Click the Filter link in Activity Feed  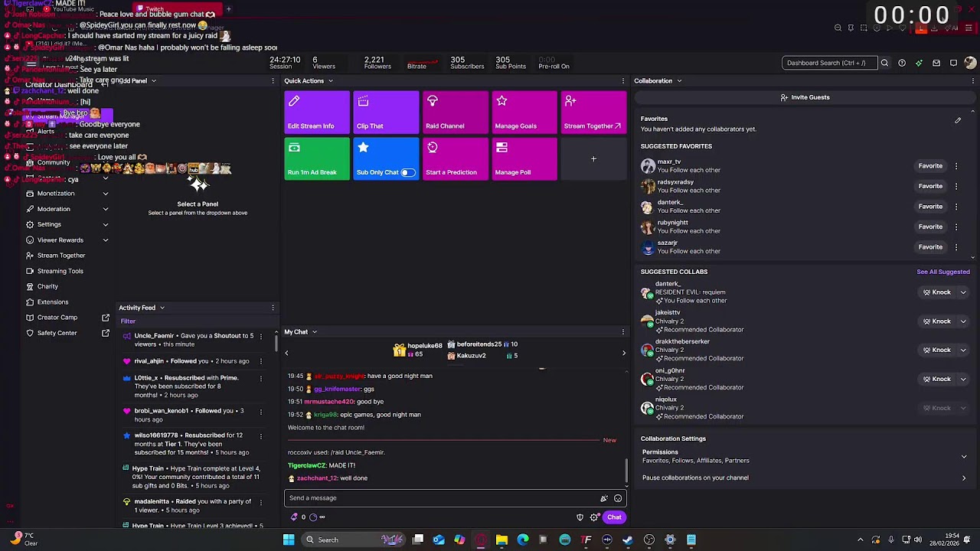point(128,321)
